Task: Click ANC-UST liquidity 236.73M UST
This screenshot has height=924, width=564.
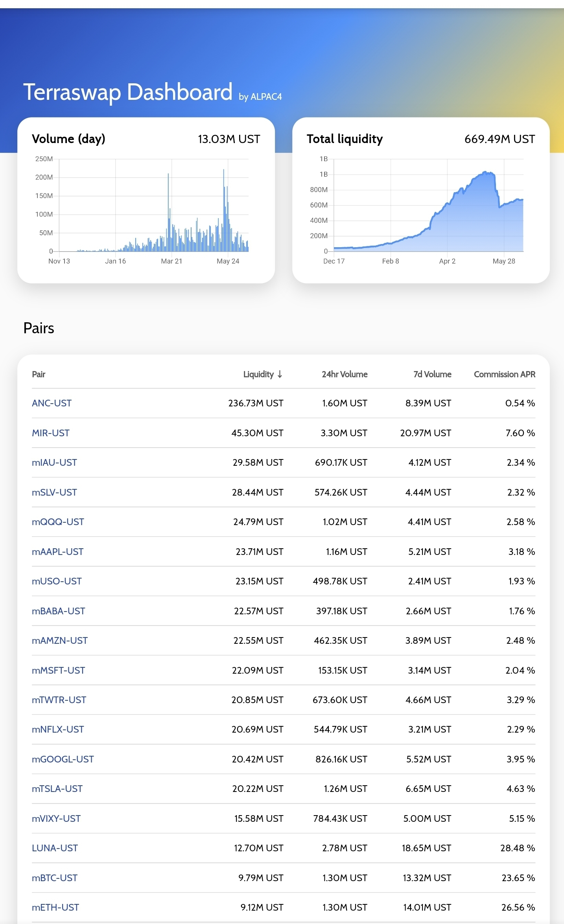Action: [x=256, y=403]
